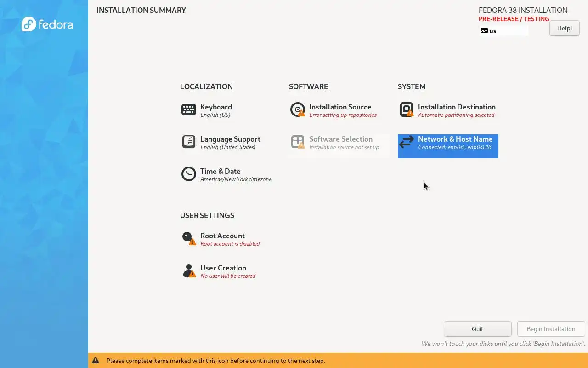Open the User Creation label

(223, 268)
